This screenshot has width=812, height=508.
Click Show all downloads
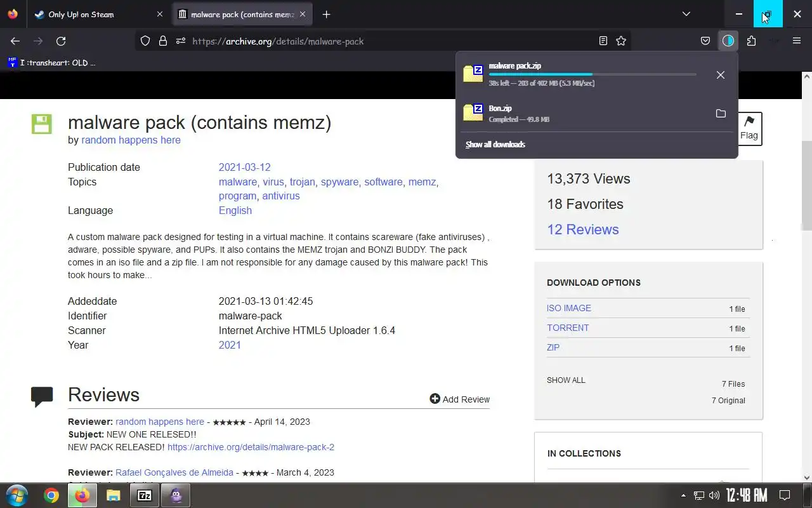(495, 144)
